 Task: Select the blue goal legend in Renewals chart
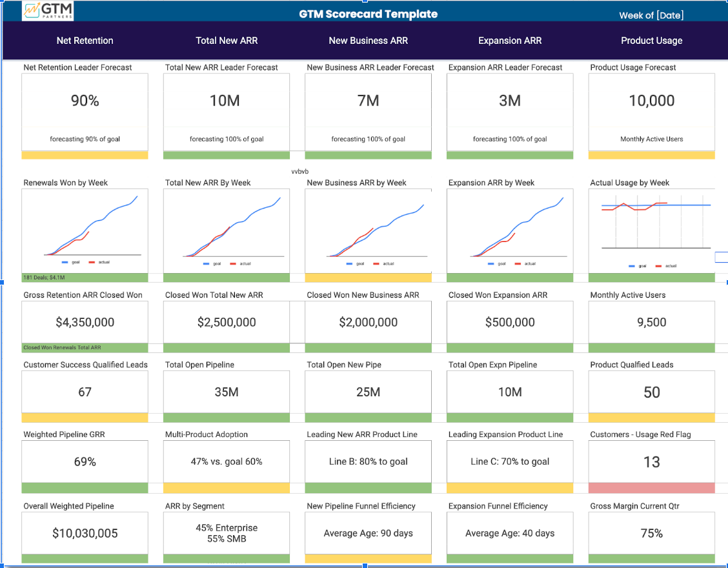tap(64, 263)
